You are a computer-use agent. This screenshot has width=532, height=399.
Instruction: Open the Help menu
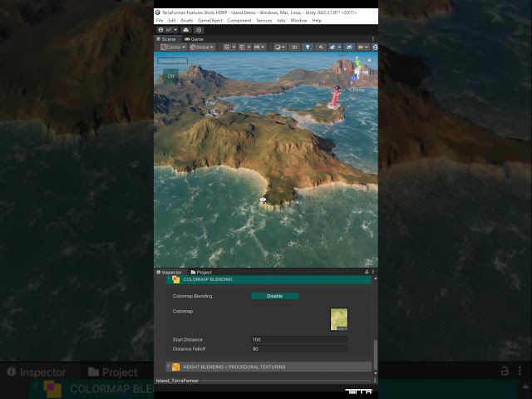point(317,20)
